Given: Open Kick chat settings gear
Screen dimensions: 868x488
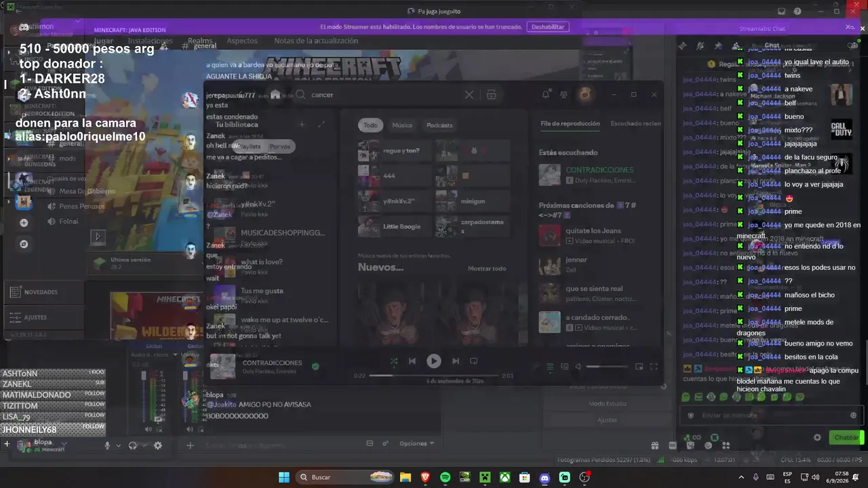Looking at the screenshot, I should coord(817,438).
